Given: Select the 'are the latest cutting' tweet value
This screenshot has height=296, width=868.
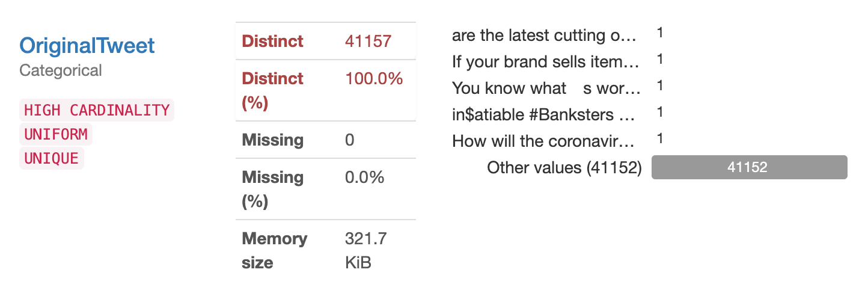Looking at the screenshot, I should [543, 35].
